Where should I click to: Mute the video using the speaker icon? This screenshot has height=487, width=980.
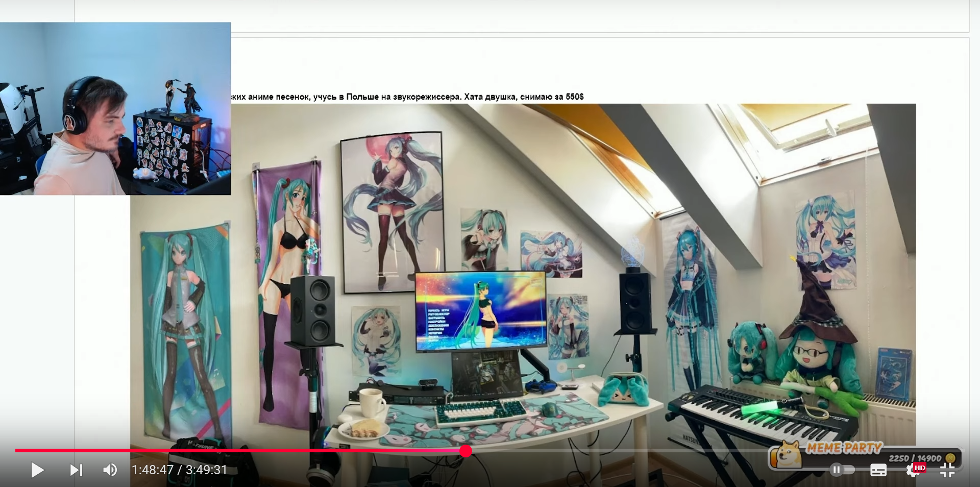point(110,470)
